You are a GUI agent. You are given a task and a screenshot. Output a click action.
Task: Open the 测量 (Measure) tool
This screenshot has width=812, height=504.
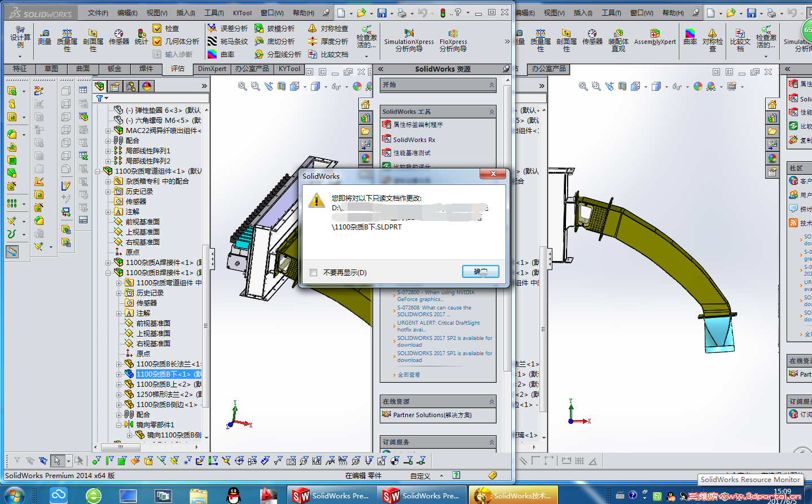pyautogui.click(x=45, y=37)
